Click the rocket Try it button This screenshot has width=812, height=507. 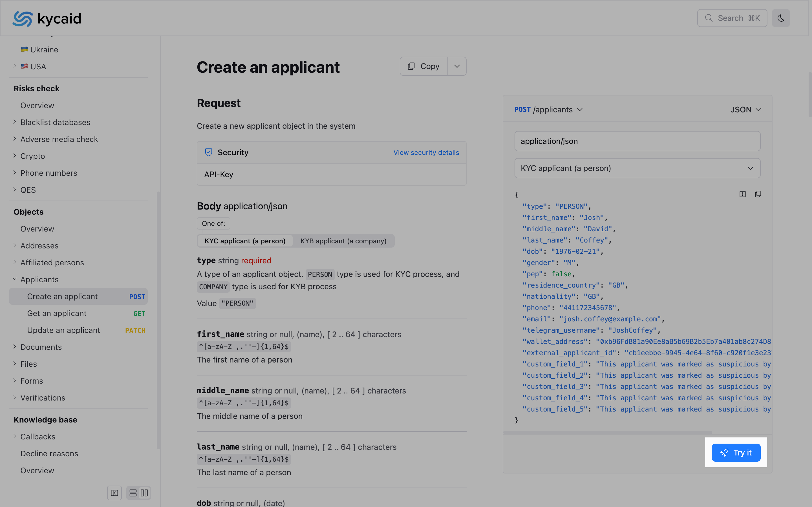point(736,452)
